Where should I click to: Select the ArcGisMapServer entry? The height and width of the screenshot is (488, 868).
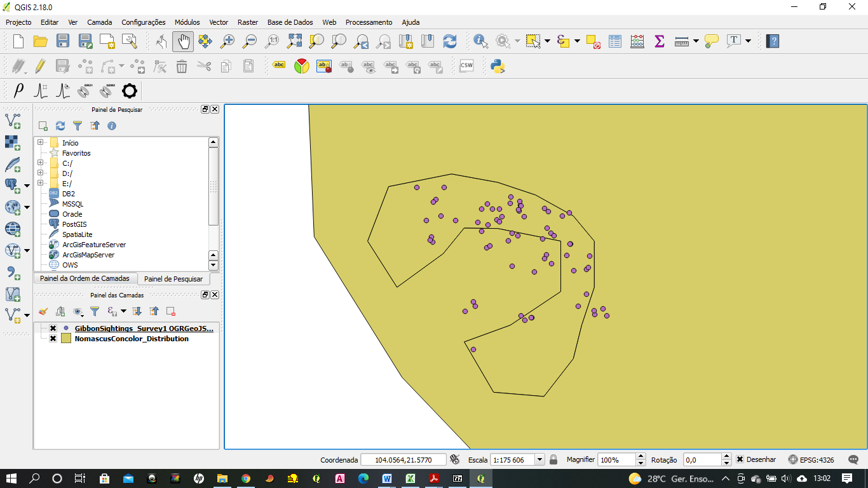(x=88, y=255)
